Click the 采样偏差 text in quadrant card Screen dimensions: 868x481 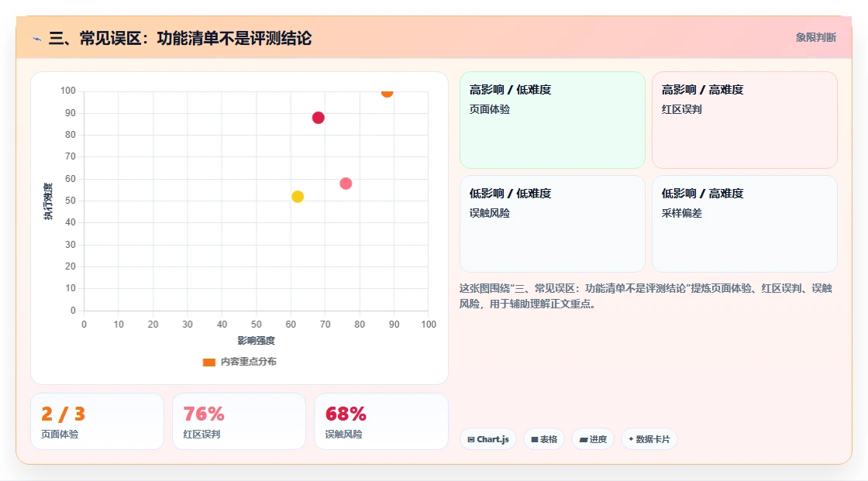682,213
